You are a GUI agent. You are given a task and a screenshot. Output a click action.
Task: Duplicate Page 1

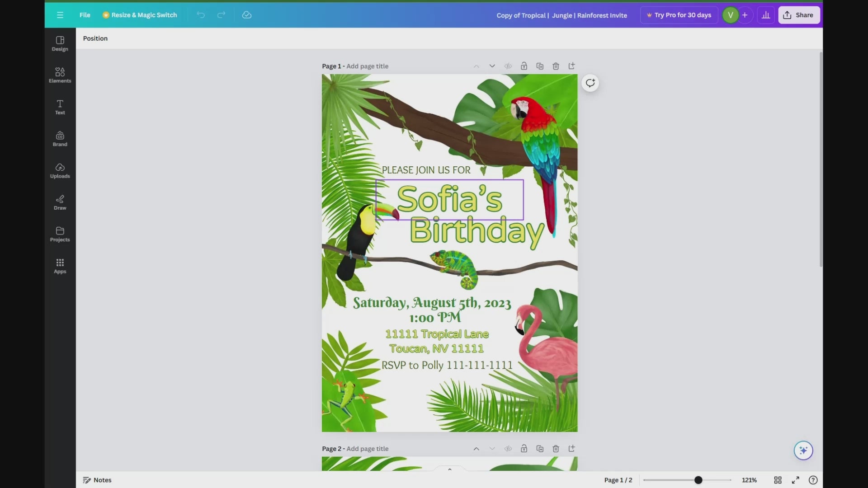click(540, 66)
